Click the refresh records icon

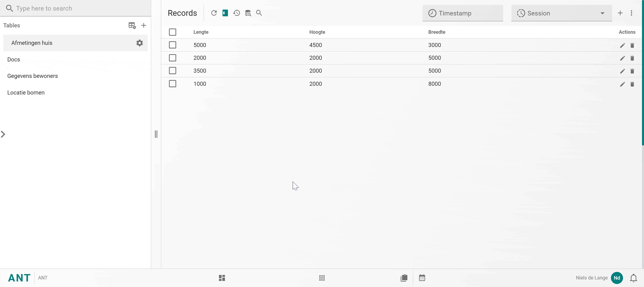point(214,13)
